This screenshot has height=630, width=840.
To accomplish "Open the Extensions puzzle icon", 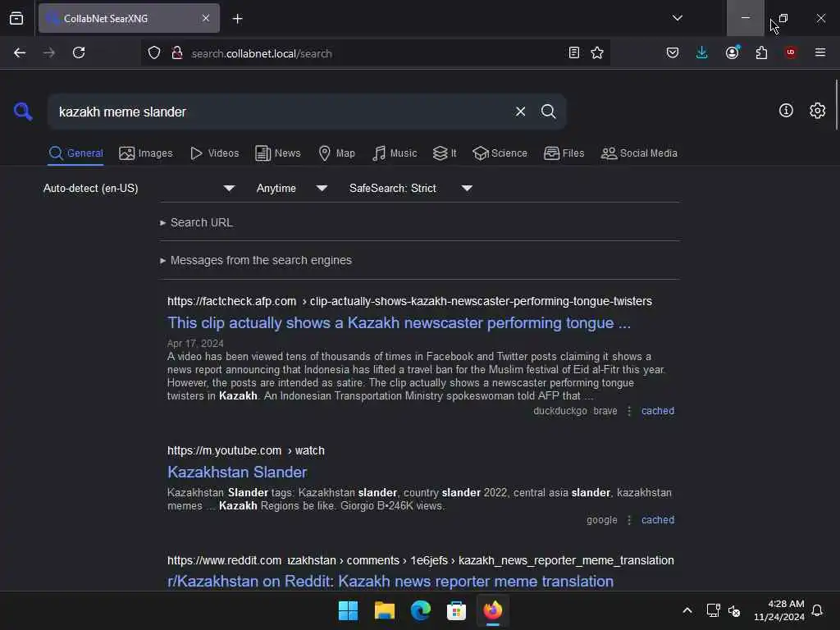I will point(761,52).
